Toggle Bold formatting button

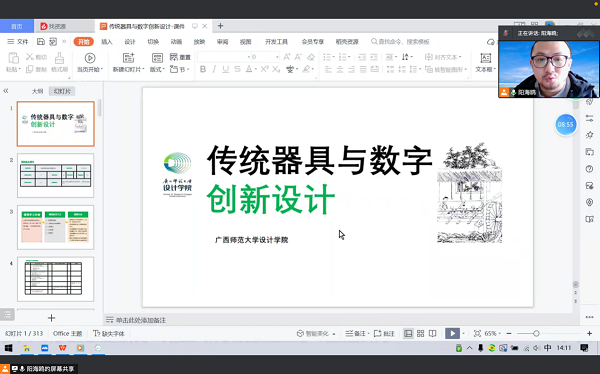coord(203,69)
